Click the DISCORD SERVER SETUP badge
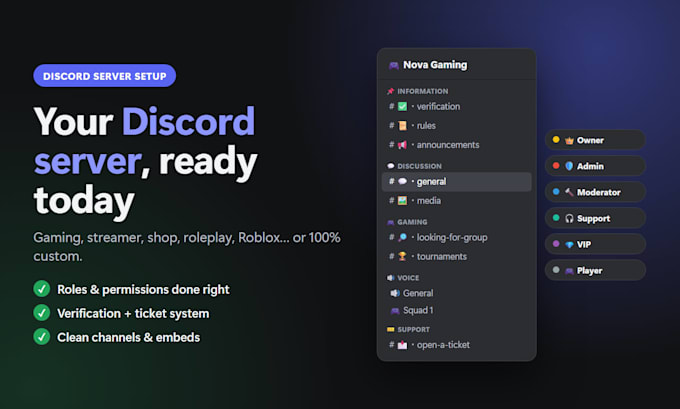680x409 pixels. point(105,76)
